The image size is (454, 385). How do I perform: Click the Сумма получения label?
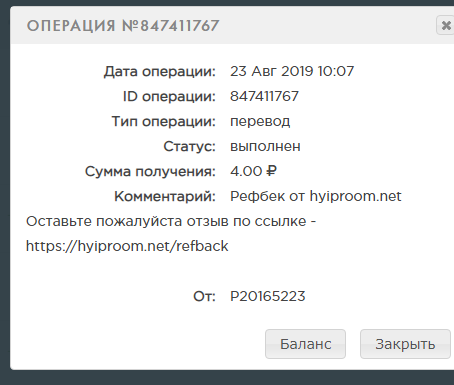click(x=150, y=171)
